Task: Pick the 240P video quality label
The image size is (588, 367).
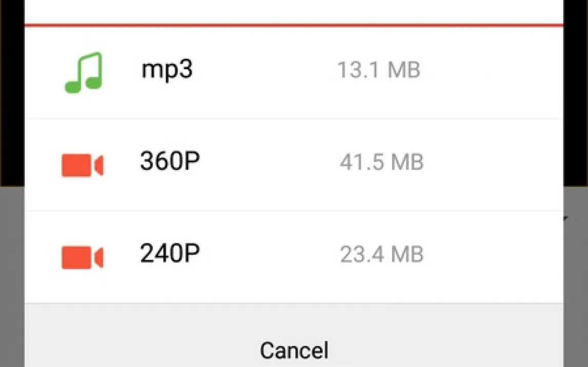Action: click(x=170, y=253)
